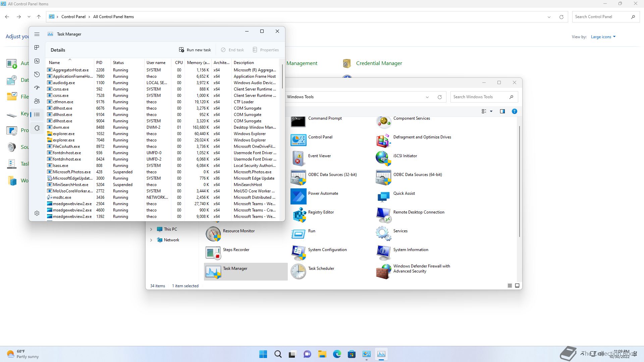Sort processes by Status column header
This screenshot has width=644, height=362.
(x=127, y=63)
